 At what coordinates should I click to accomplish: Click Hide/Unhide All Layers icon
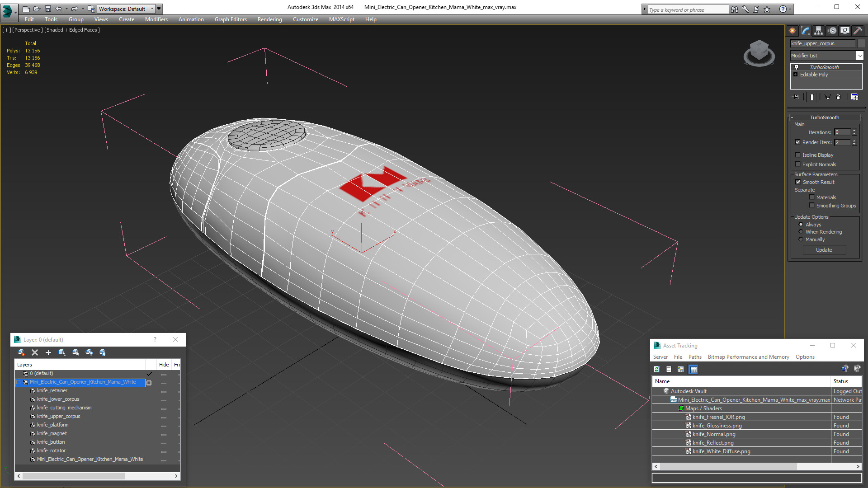[x=89, y=352]
